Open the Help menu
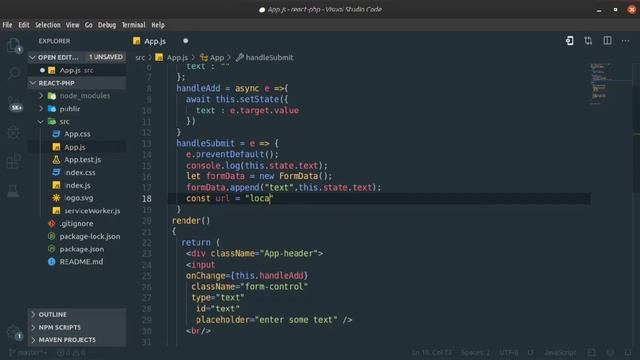 pyautogui.click(x=158, y=25)
